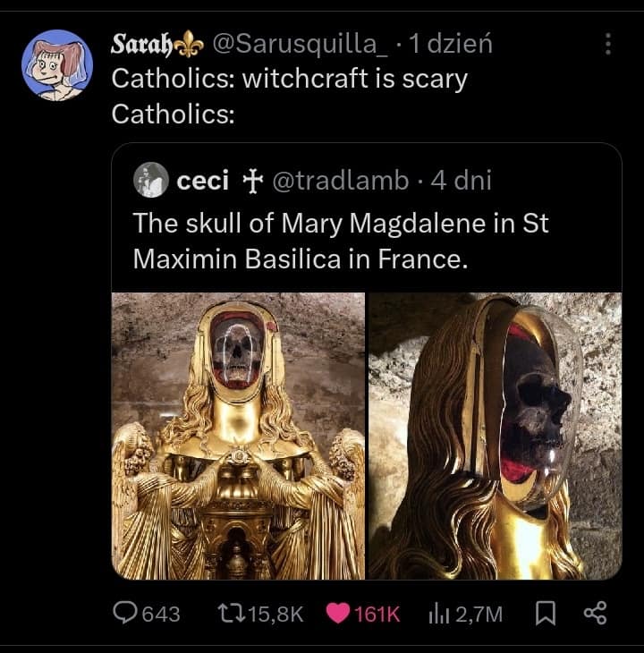Share the post via the share icon
Image resolution: width=644 pixels, height=653 pixels.
pos(595,613)
